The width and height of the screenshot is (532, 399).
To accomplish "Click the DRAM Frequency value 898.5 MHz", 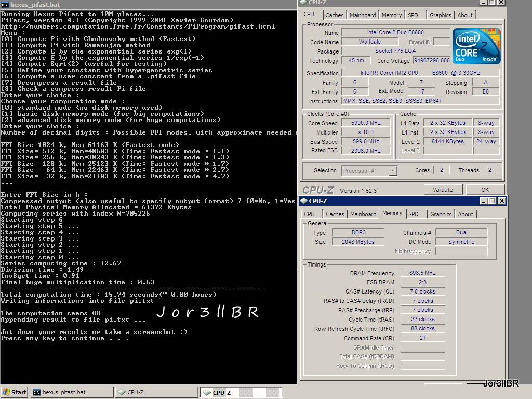I will pyautogui.click(x=422, y=273).
